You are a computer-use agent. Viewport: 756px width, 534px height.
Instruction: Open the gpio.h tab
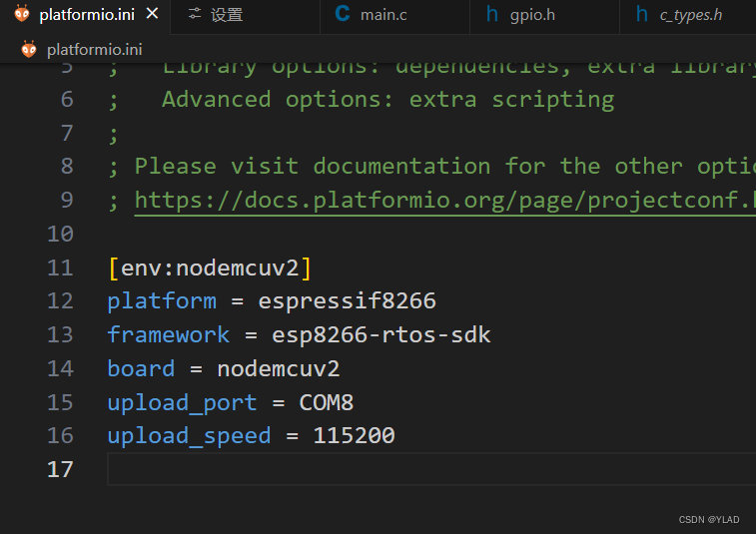pyautogui.click(x=544, y=15)
